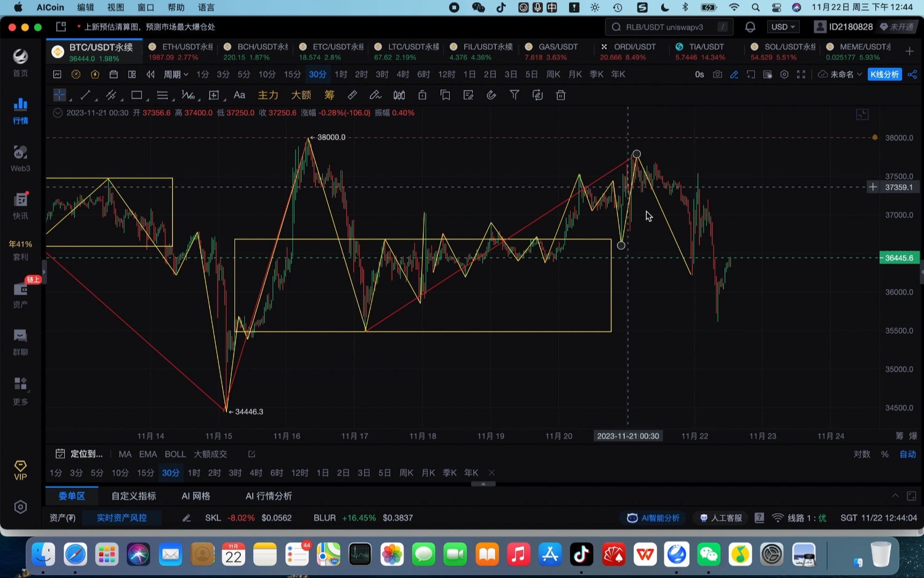The width and height of the screenshot is (924, 578).
Task: Toggle EMA indicator
Action: tap(148, 454)
